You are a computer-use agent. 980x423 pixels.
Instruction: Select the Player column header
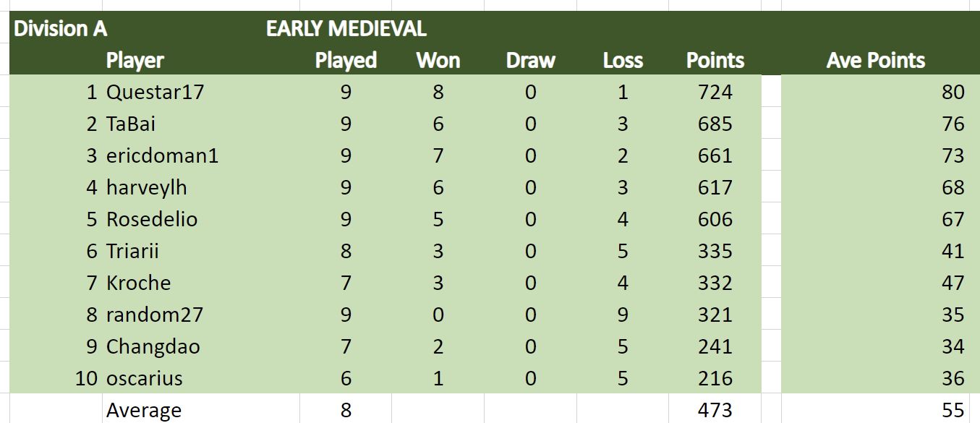135,60
